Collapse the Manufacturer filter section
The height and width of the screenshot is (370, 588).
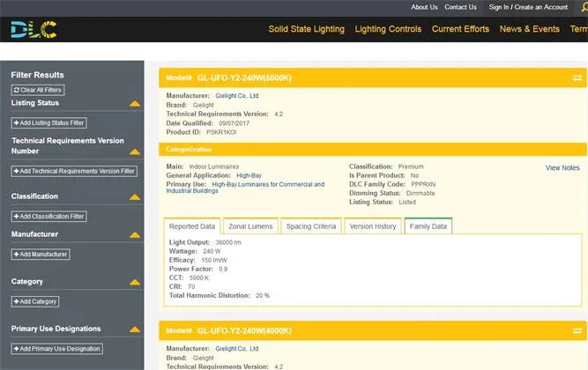[135, 235]
